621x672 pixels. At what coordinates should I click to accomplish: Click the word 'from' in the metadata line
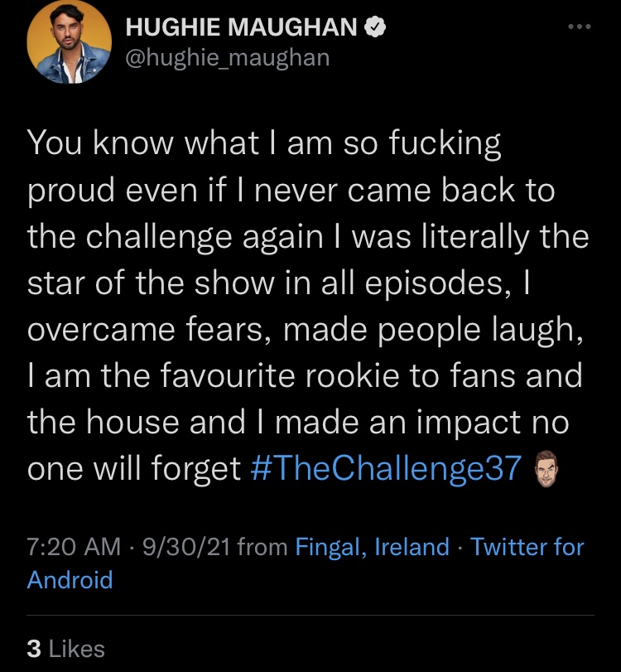pos(262,547)
